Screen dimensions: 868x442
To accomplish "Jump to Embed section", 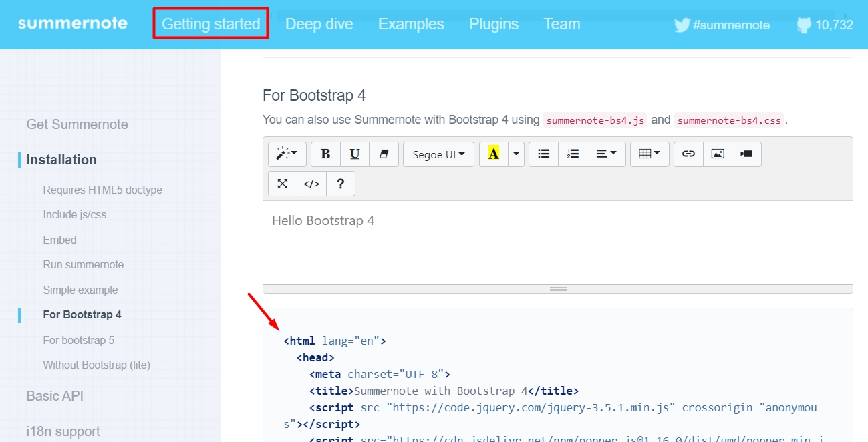I will coord(60,240).
